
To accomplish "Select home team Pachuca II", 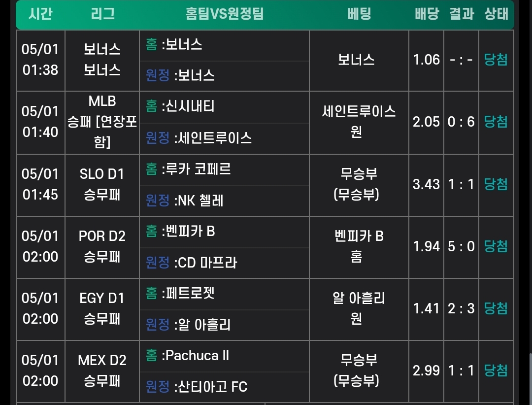I will [196, 355].
